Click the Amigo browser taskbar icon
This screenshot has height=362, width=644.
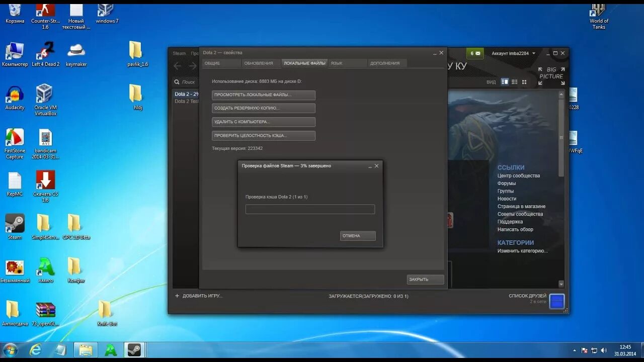pos(110,350)
